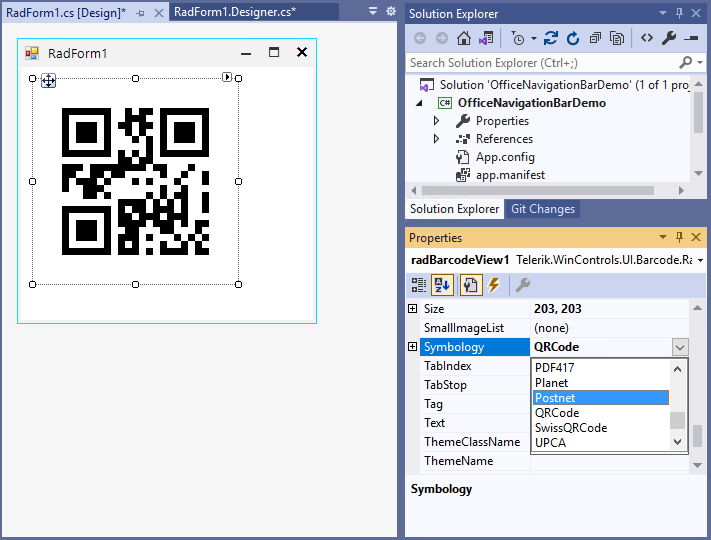Image resolution: width=711 pixels, height=540 pixels.
Task: Open search options arrow next to magnifier
Action: 700,63
